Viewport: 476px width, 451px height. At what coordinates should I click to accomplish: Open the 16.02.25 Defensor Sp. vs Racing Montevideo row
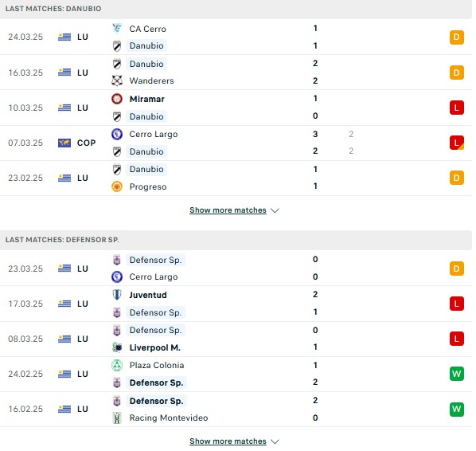pyautogui.click(x=236, y=409)
